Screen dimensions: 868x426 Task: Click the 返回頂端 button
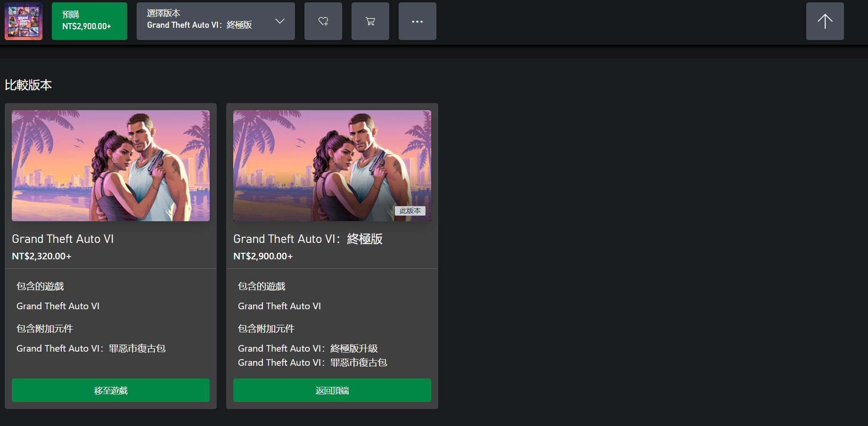[332, 390]
